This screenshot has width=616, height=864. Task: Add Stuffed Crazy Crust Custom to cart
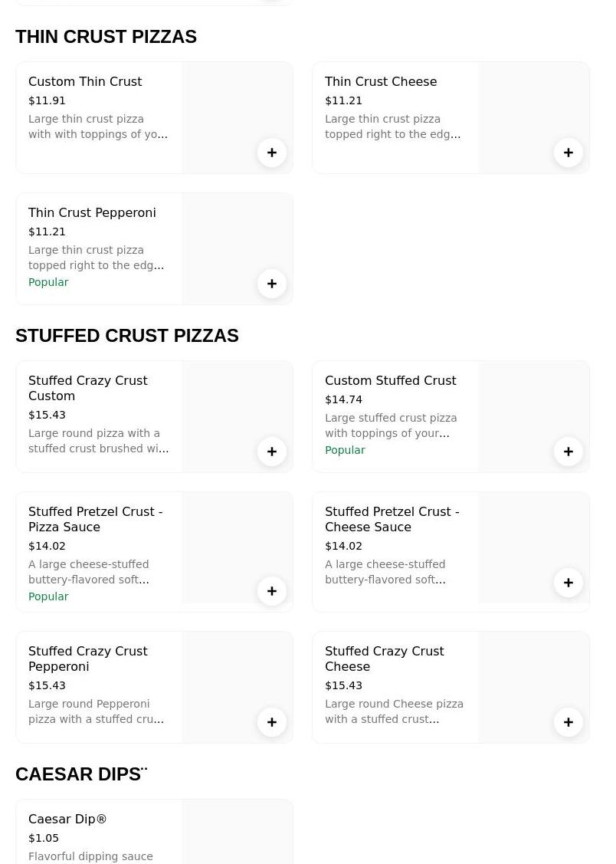pos(272,452)
